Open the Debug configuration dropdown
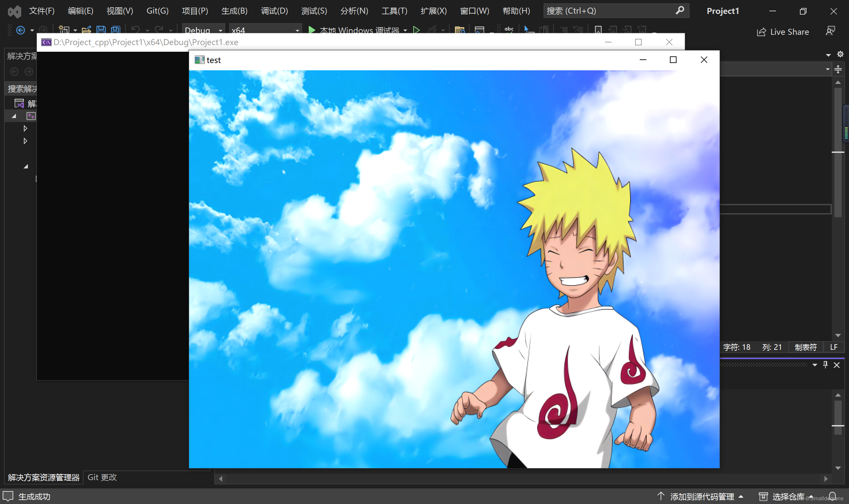Screen dimensions: 849x504 (x=203, y=30)
